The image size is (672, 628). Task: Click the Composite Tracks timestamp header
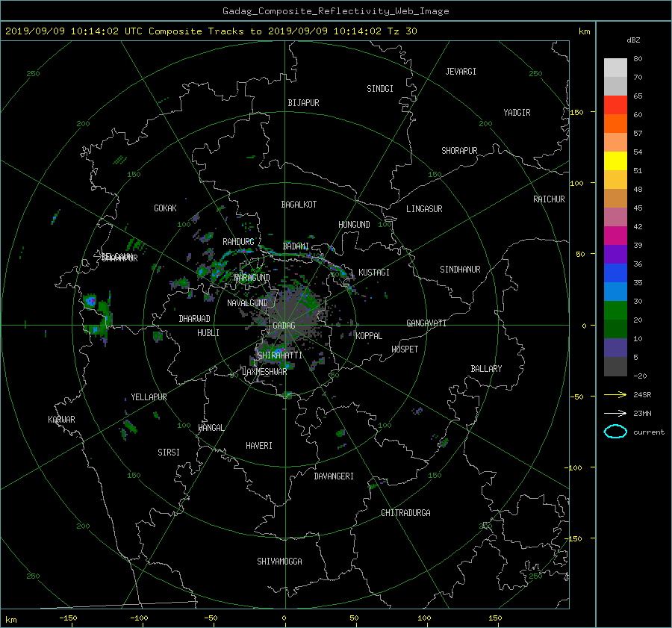211,31
